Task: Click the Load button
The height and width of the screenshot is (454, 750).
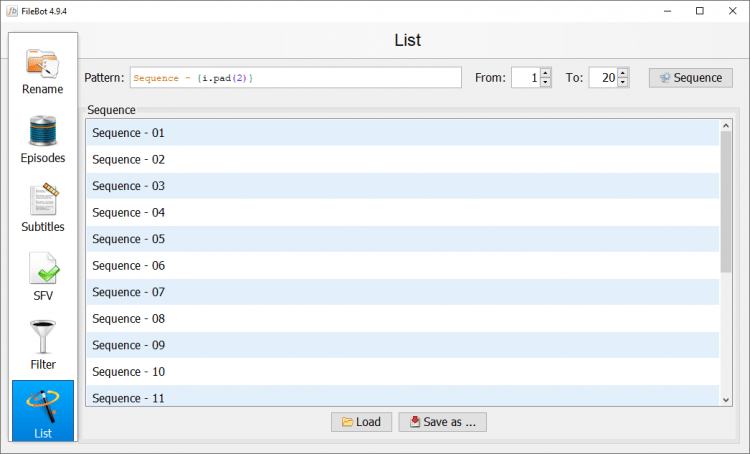Action: pyautogui.click(x=361, y=422)
